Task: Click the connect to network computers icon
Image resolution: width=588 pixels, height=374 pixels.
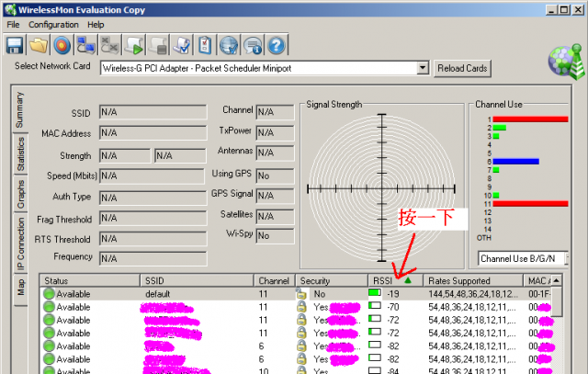Action: (85, 45)
